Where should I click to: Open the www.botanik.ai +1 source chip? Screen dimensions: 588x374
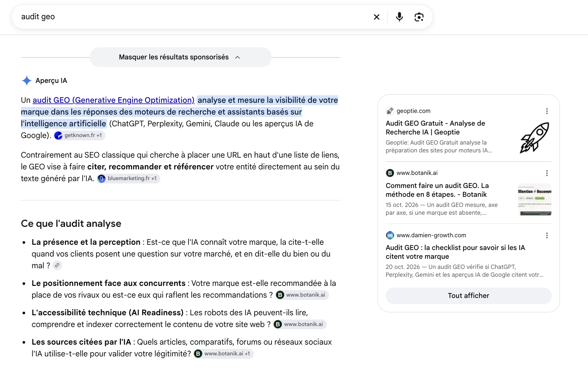pos(224,354)
